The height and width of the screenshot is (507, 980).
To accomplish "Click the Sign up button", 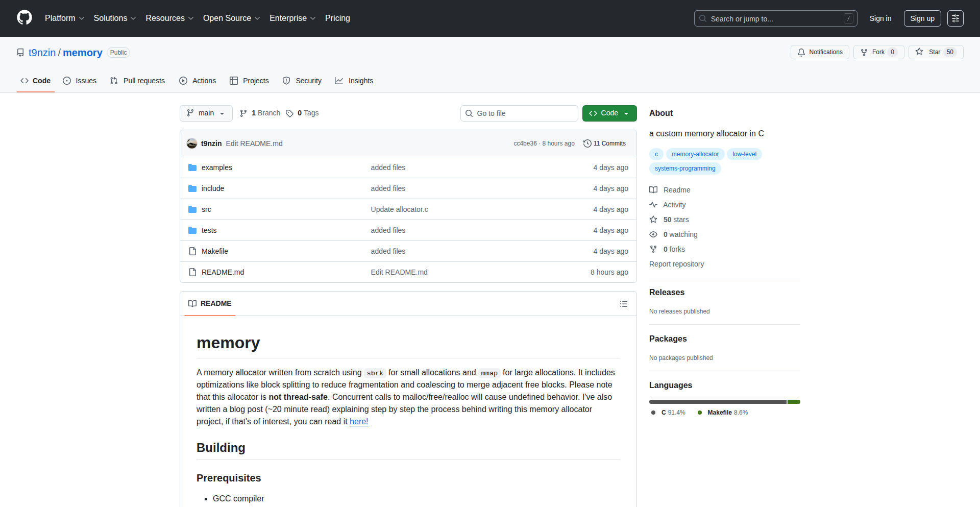I will [922, 18].
